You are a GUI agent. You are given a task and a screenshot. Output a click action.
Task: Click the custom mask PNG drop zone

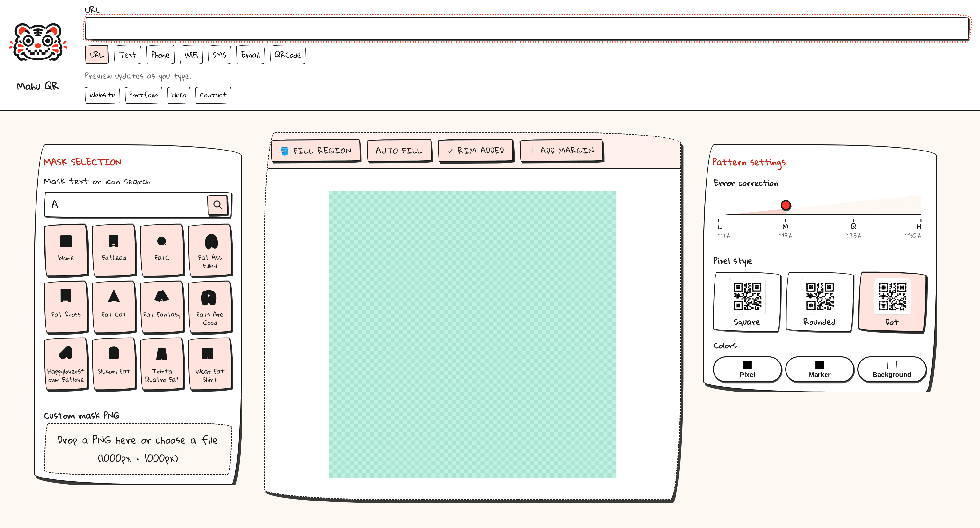tap(138, 449)
